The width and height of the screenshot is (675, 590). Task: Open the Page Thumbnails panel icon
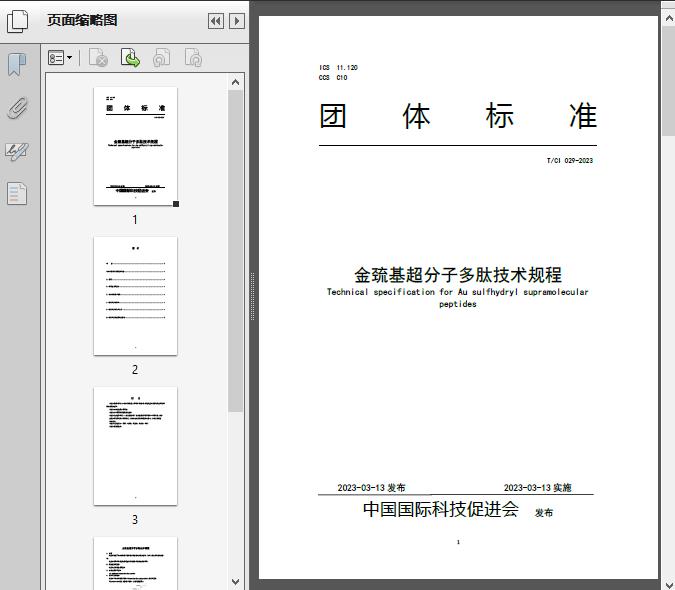18,21
